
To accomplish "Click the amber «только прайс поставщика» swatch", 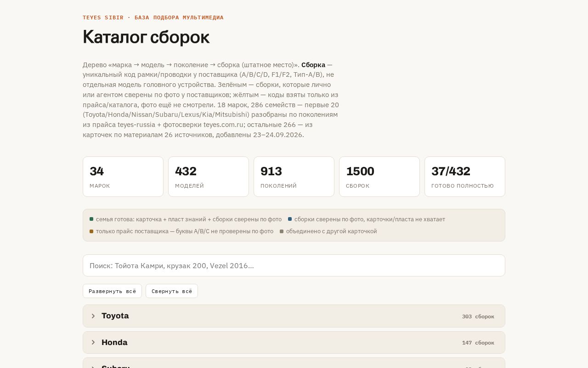I will point(91,231).
